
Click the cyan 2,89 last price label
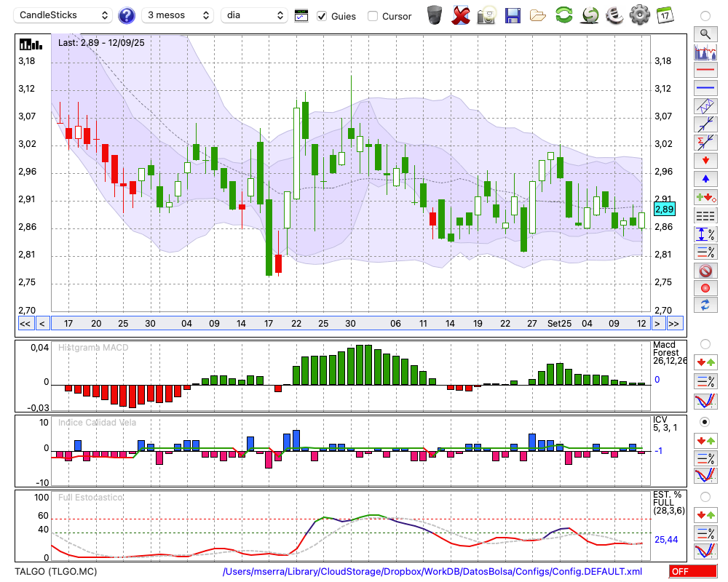pyautogui.click(x=664, y=210)
